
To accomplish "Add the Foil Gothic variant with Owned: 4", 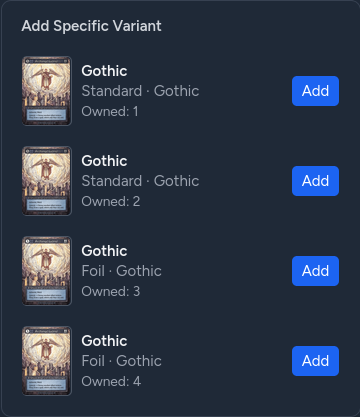I will [315, 361].
